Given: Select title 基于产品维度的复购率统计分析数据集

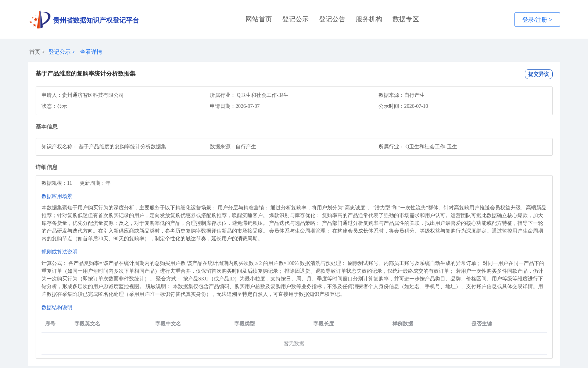Looking at the screenshot, I should tap(86, 74).
